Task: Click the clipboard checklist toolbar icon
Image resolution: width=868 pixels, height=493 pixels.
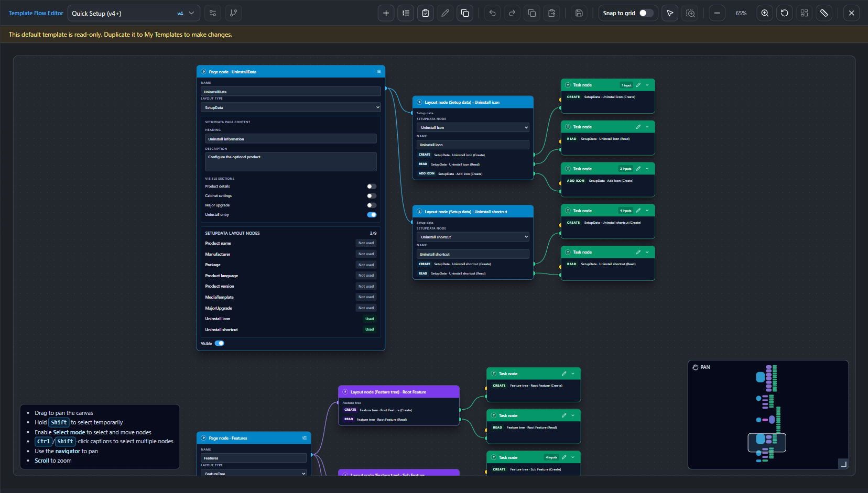Action: (x=426, y=13)
